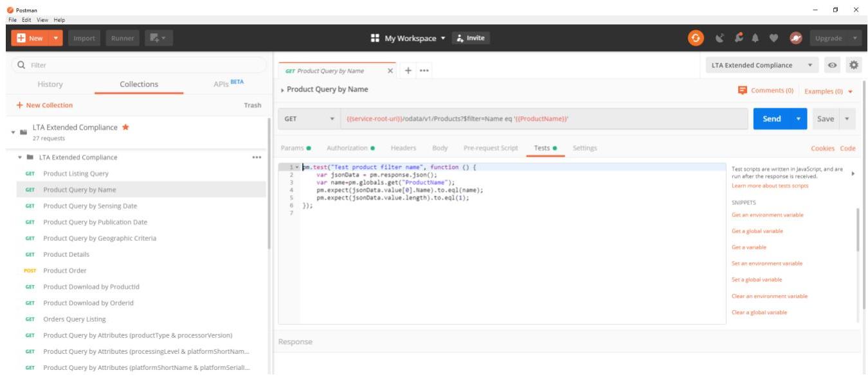Click the orange sync status icon
Image resolution: width=868 pixels, height=377 pixels.
(696, 39)
